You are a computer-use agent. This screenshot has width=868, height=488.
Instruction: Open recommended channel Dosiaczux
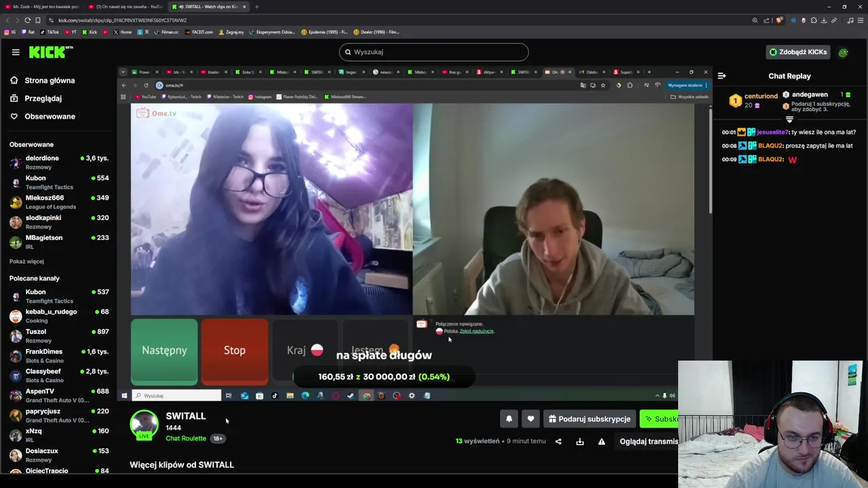tap(59, 455)
